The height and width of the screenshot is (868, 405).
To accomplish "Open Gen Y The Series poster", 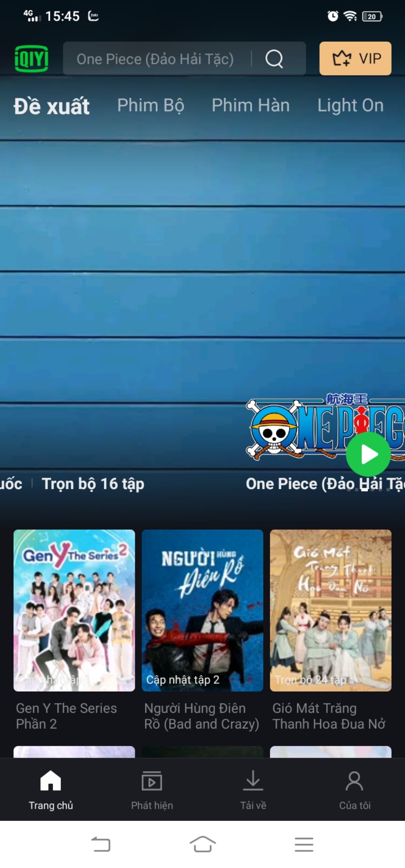I will 74,610.
